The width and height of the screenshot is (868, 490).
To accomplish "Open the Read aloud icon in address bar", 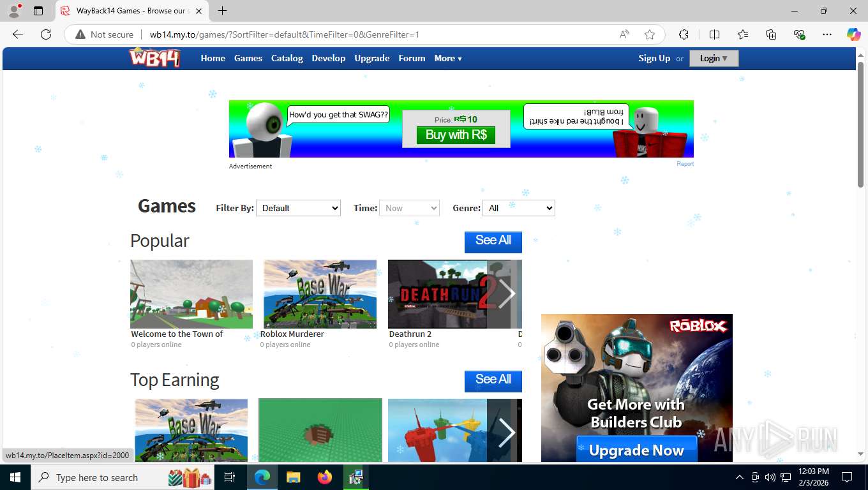I will 624,34.
